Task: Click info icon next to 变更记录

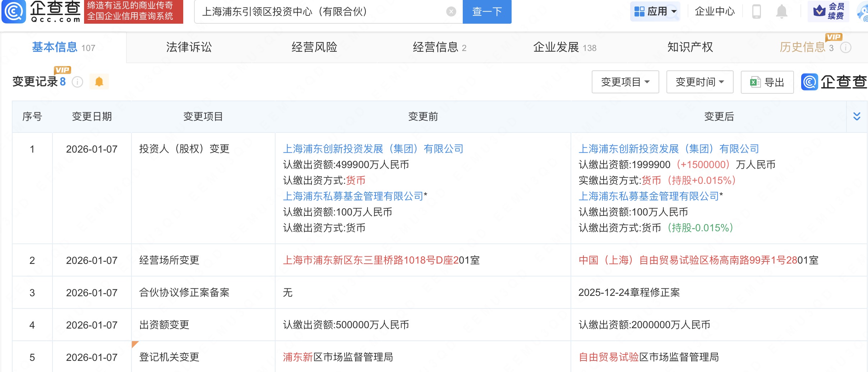Action: (x=77, y=82)
